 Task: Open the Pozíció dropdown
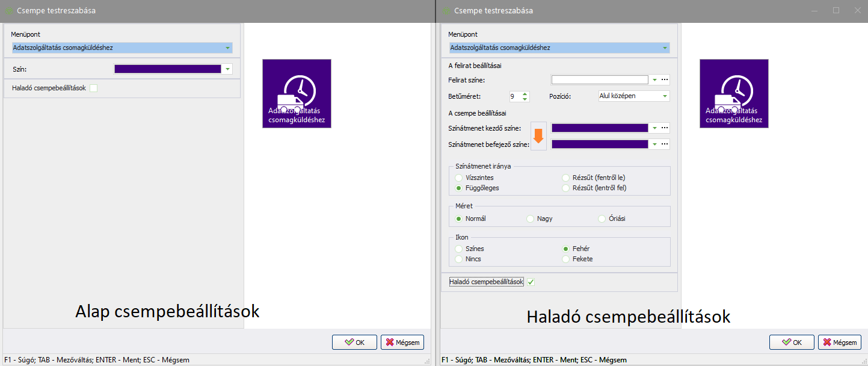[665, 96]
